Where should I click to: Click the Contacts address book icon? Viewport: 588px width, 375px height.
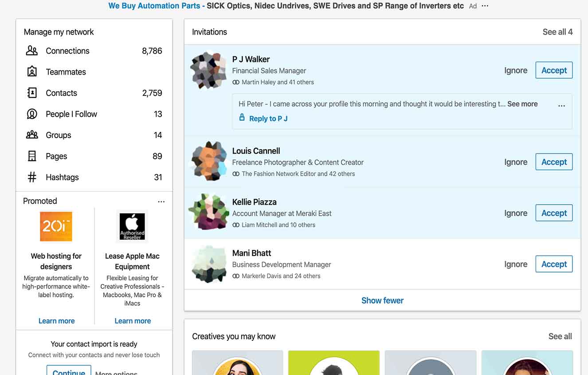point(32,93)
